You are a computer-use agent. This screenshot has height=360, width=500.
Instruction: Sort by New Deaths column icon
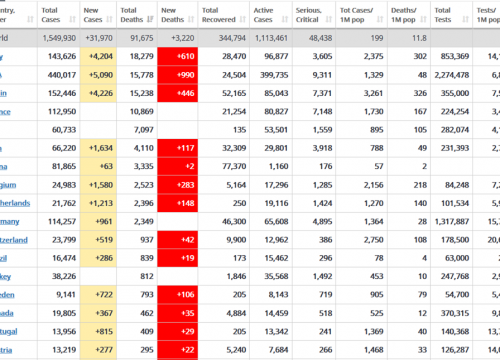[191, 19]
